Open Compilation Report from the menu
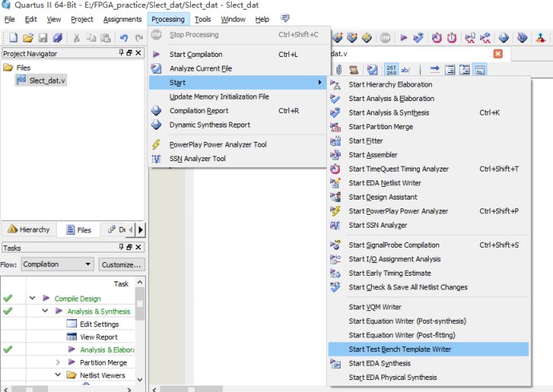This screenshot has height=392, width=553. [x=238, y=111]
